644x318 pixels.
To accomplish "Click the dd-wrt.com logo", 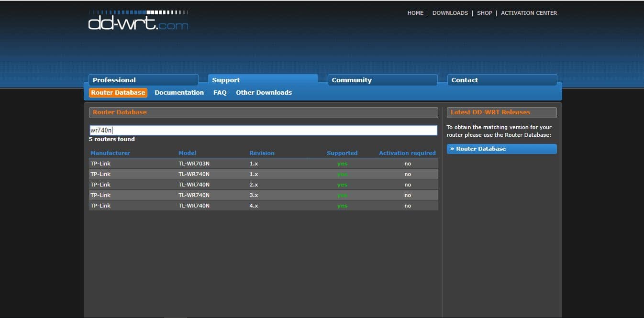I will tap(138, 20).
